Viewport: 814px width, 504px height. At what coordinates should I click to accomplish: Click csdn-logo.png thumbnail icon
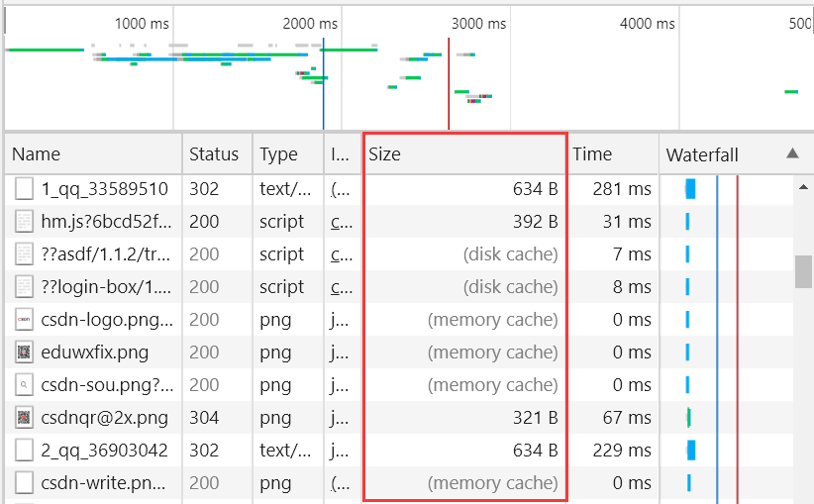(x=24, y=320)
